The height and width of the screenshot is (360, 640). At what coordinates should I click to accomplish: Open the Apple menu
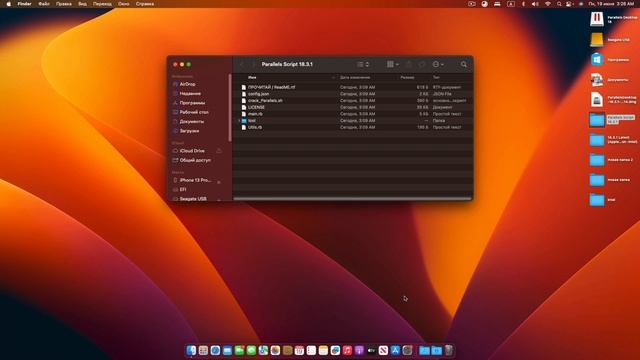click(8, 4)
